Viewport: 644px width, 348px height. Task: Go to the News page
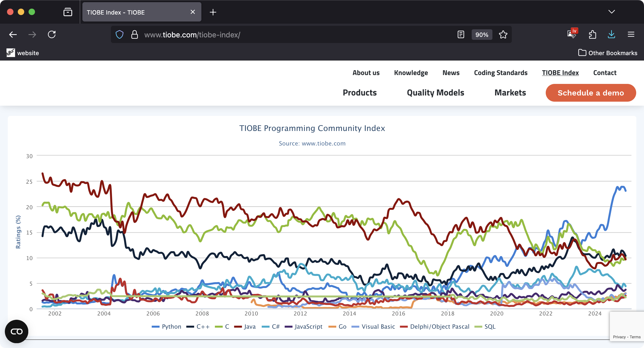[x=451, y=73]
